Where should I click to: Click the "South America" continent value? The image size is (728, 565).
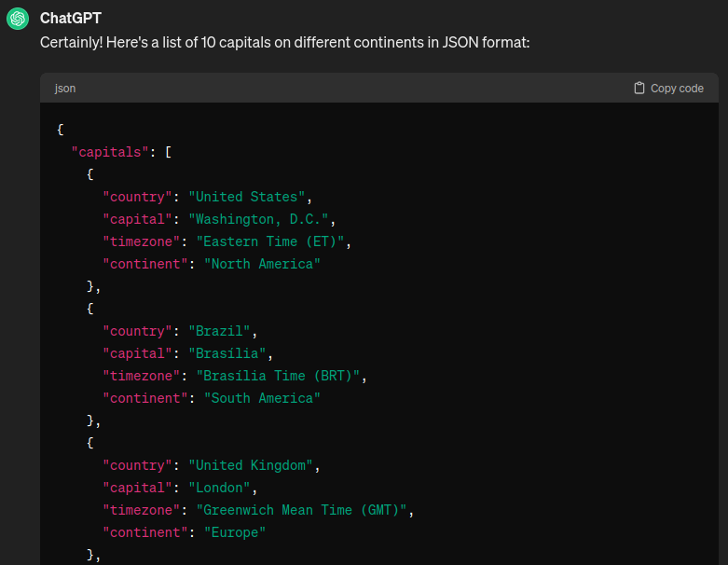tap(262, 398)
